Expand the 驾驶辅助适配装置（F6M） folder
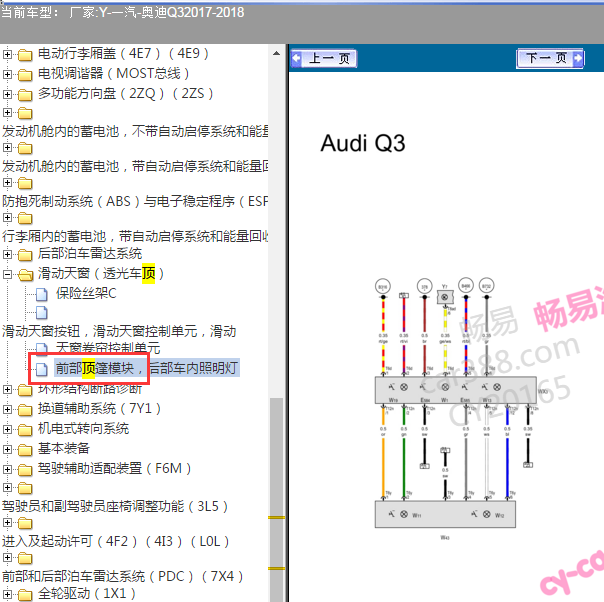 point(7,469)
